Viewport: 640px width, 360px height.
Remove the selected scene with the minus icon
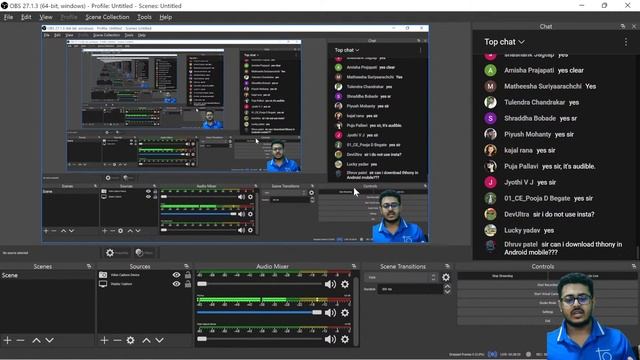(x=20, y=340)
